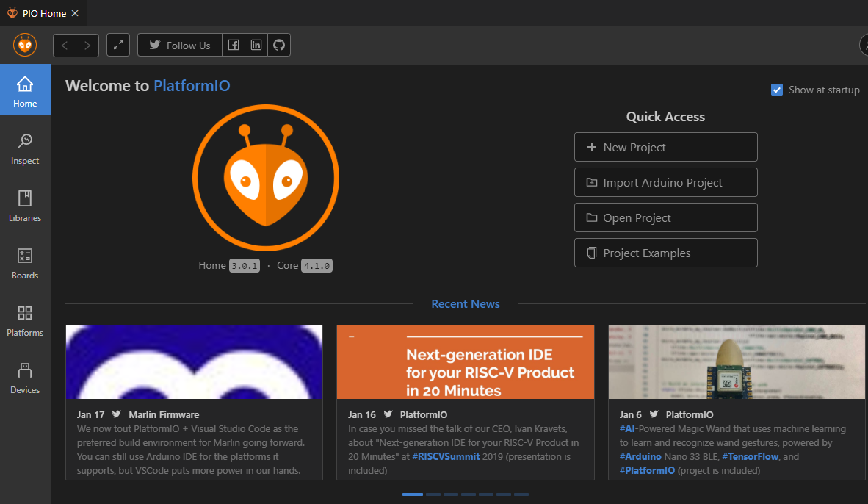Click the PlatformIO link in welcome heading
Screen dimensions: 868x504
pos(192,86)
